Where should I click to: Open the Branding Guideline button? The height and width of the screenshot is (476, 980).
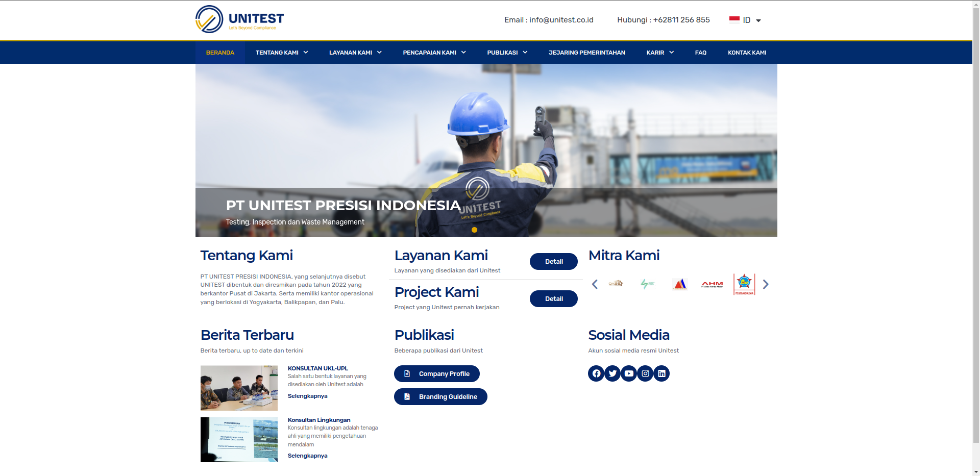pyautogui.click(x=440, y=396)
